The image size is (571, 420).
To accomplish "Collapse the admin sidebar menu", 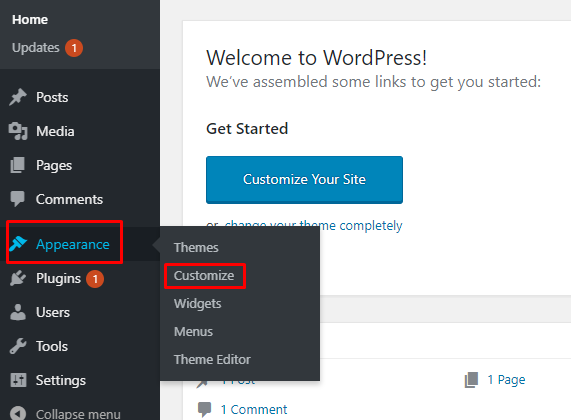I will 66,414.
